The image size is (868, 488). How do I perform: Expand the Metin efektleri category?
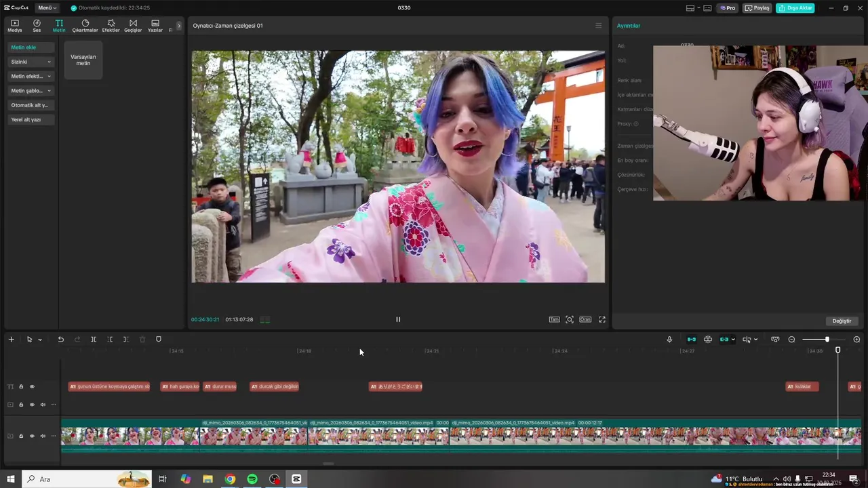[31, 77]
